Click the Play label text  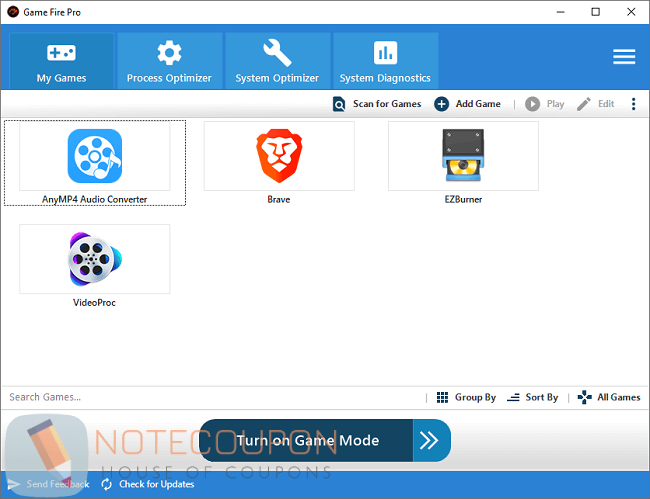click(x=555, y=104)
